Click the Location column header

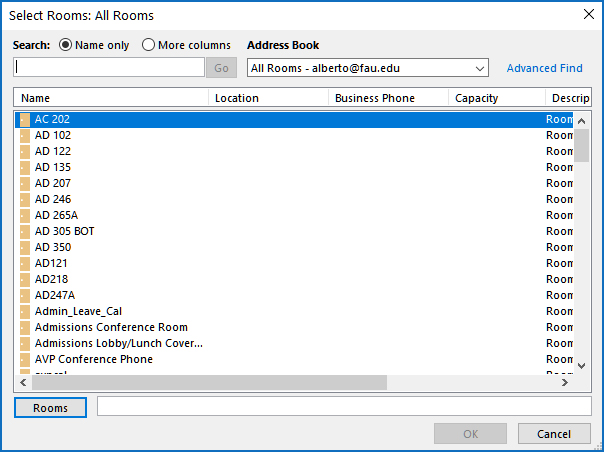(x=268, y=98)
